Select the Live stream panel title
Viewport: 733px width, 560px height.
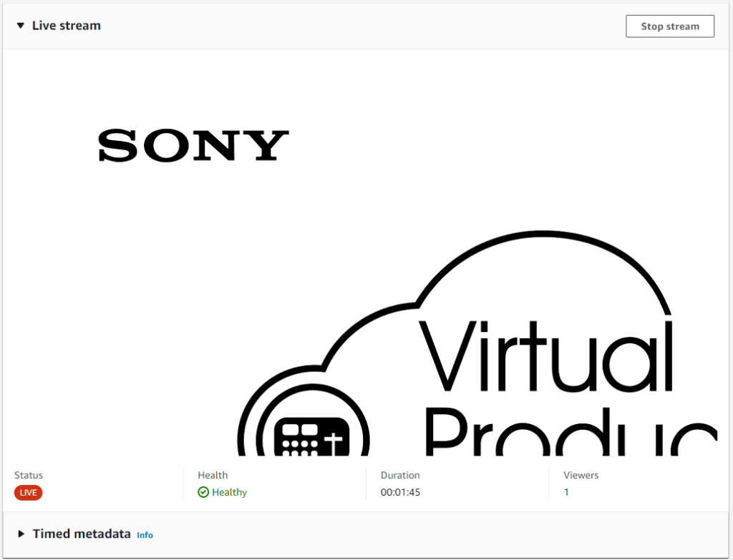click(66, 25)
